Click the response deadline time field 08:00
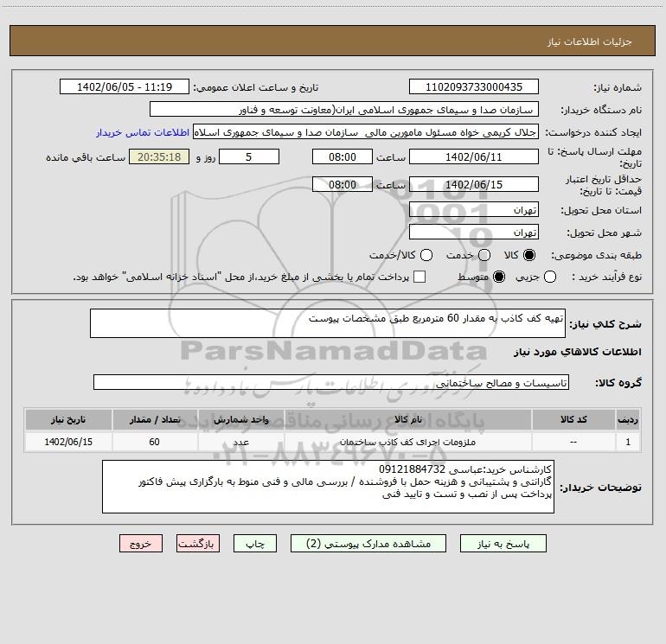The width and height of the screenshot is (666, 644). click(343, 156)
